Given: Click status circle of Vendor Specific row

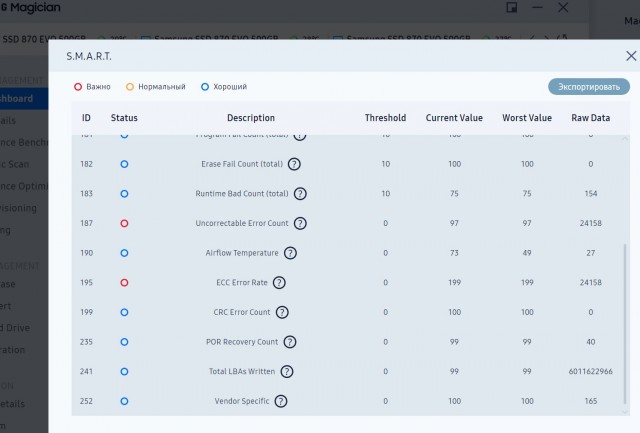Looking at the screenshot, I should 124,402.
